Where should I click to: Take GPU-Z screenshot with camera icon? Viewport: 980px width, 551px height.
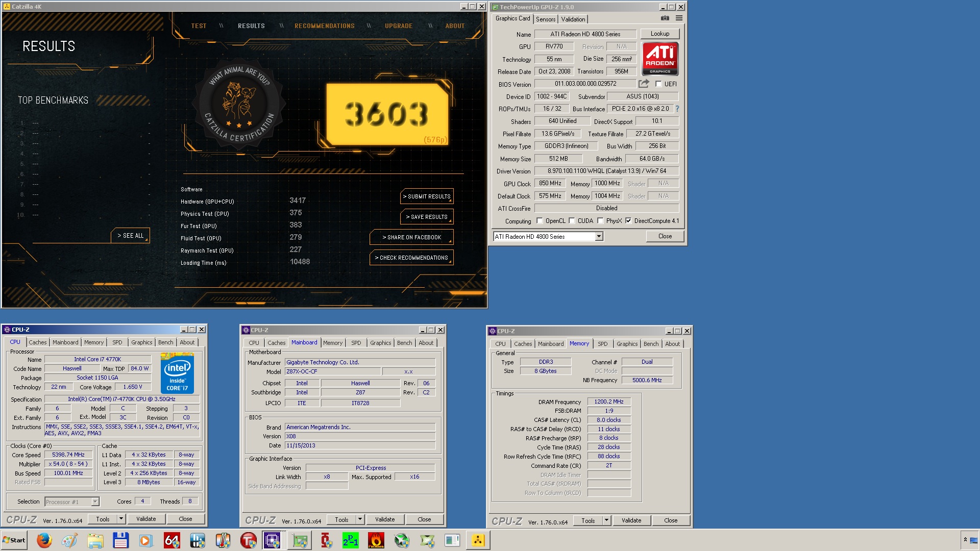pyautogui.click(x=665, y=18)
